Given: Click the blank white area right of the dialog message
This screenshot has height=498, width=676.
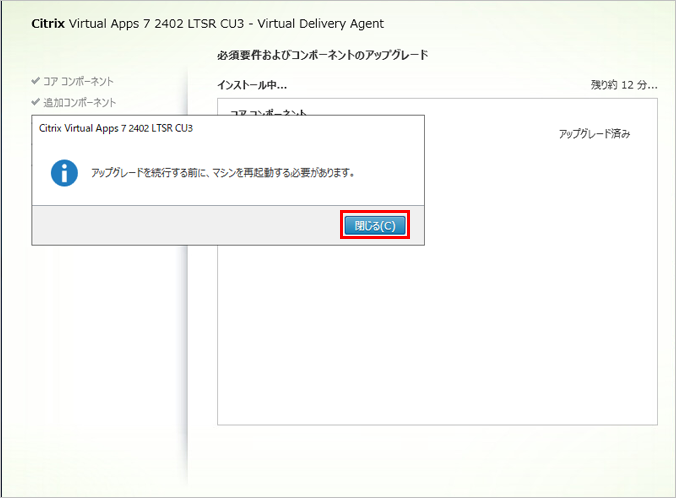Looking at the screenshot, I should click(395, 172).
